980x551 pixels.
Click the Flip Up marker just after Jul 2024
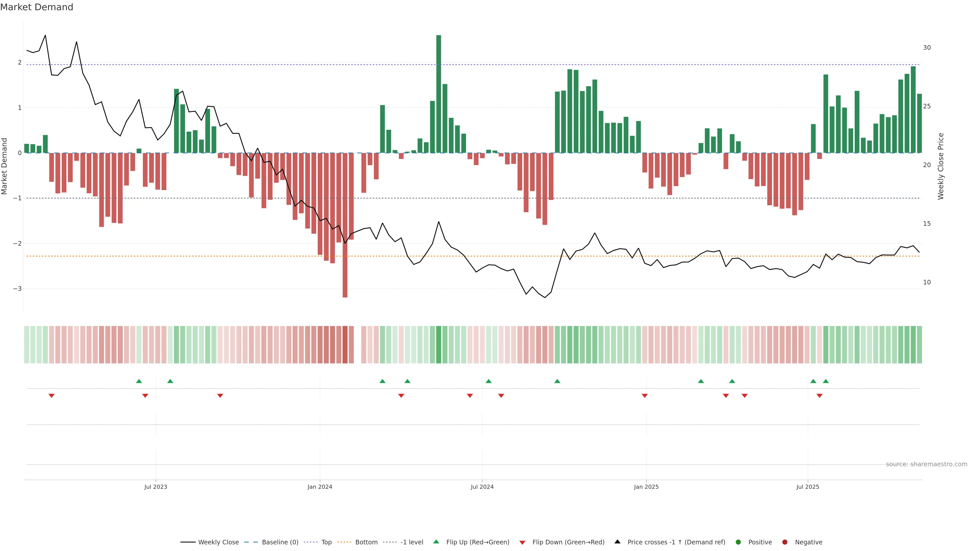[x=488, y=381]
